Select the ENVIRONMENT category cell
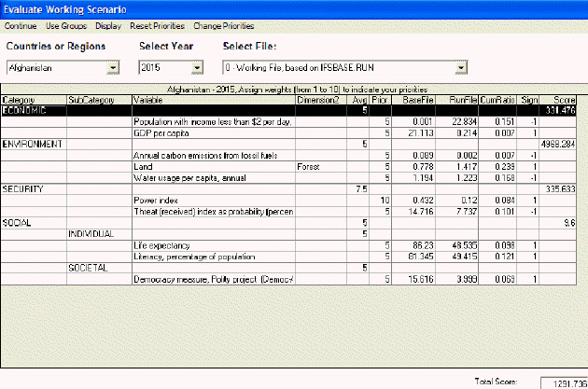The width and height of the screenshot is (588, 389). 33,145
